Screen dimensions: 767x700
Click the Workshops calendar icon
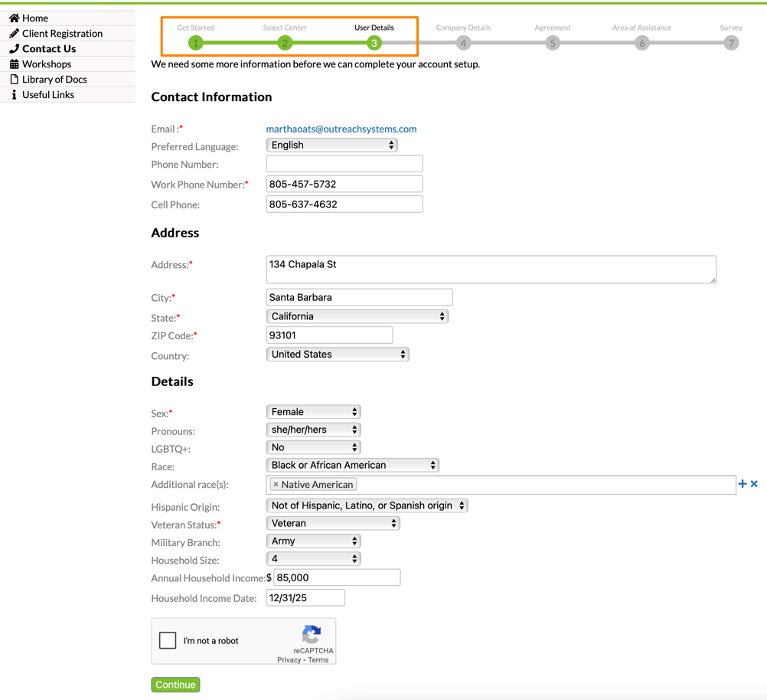tap(14, 64)
